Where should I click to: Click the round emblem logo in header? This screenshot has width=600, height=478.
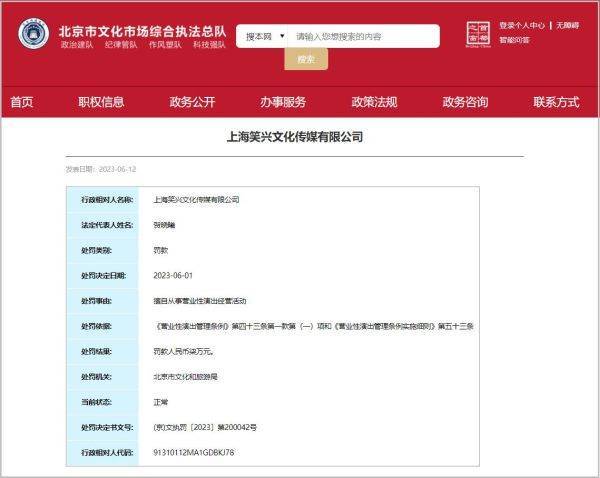click(x=33, y=33)
